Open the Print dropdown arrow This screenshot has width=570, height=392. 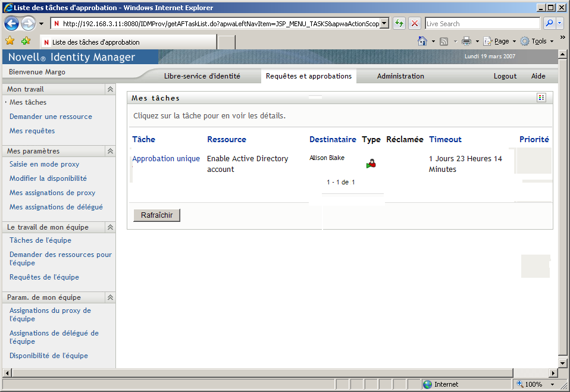[477, 42]
